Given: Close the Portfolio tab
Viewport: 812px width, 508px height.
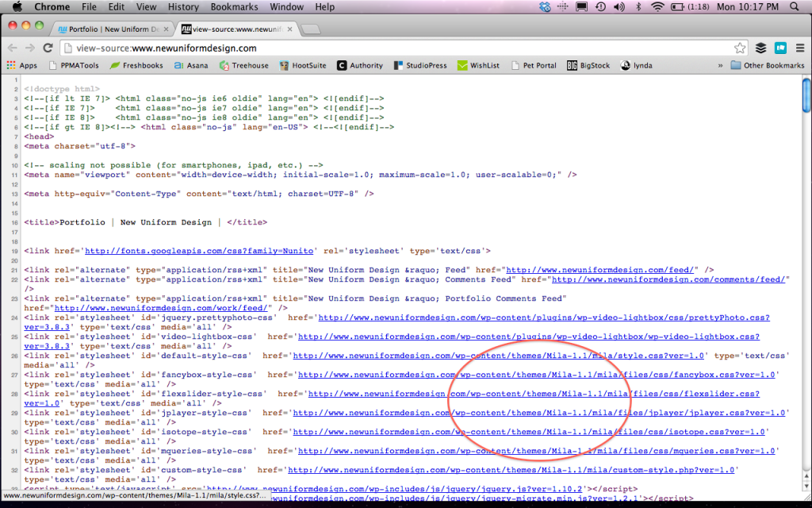Looking at the screenshot, I should click(x=167, y=29).
